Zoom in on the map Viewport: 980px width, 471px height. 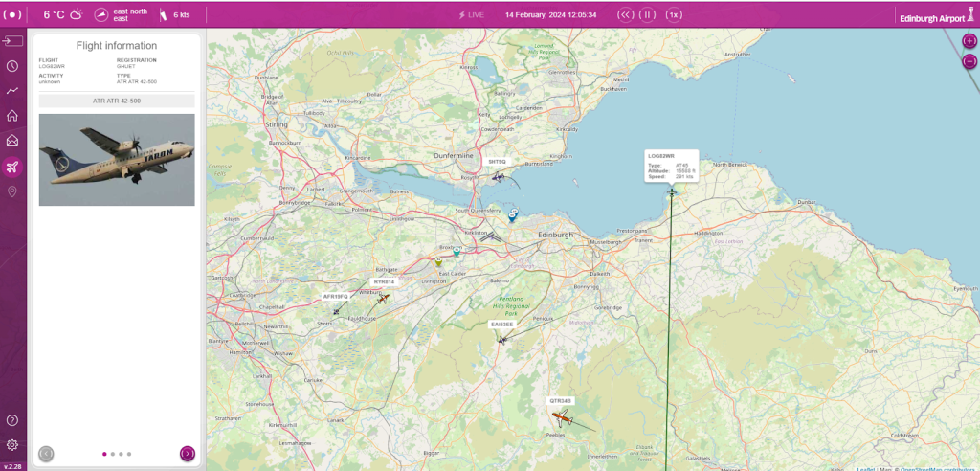click(x=969, y=41)
